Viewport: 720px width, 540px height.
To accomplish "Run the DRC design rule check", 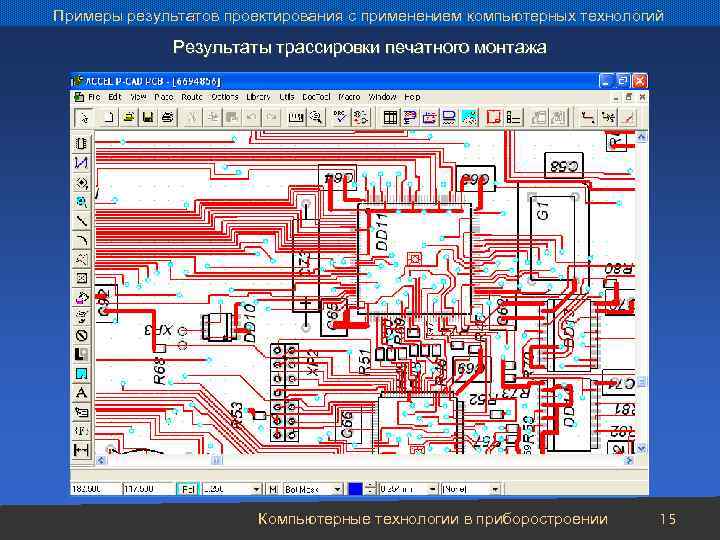I will coord(340,118).
